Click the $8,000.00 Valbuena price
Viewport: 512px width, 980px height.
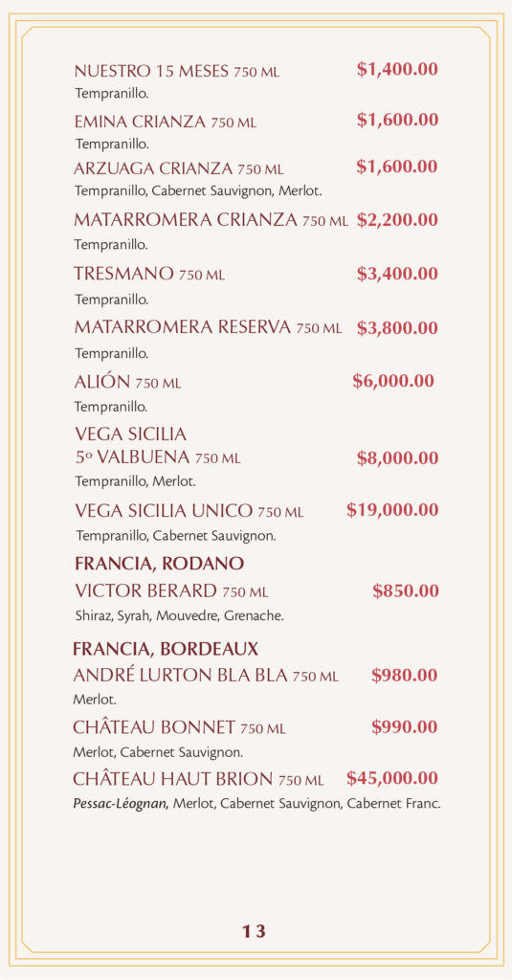coord(397,458)
